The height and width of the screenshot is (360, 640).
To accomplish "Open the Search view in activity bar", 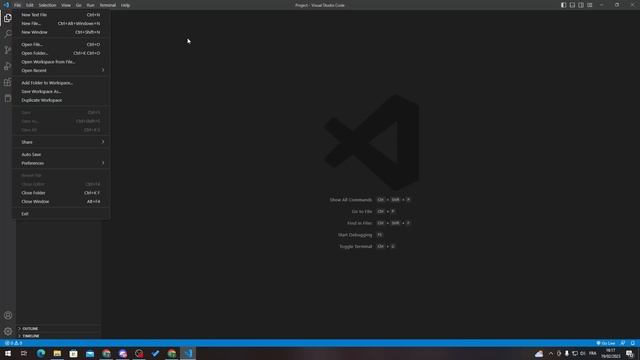I will (x=8, y=33).
